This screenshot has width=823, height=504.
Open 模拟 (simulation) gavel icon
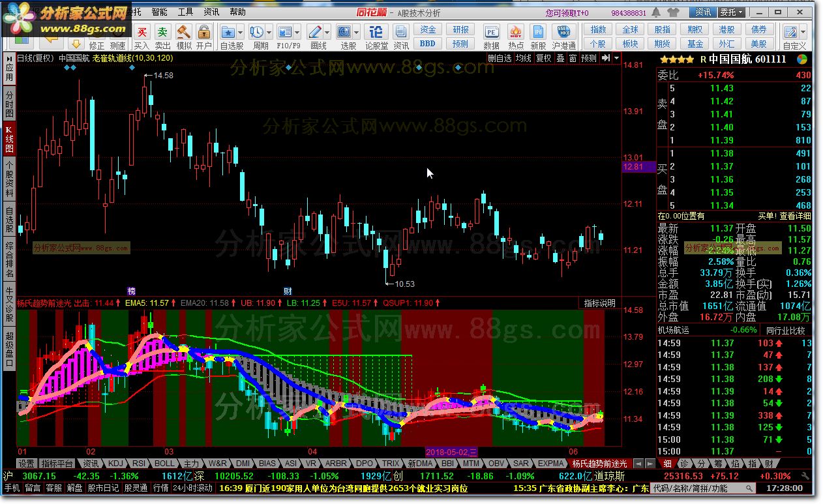pos(184,32)
